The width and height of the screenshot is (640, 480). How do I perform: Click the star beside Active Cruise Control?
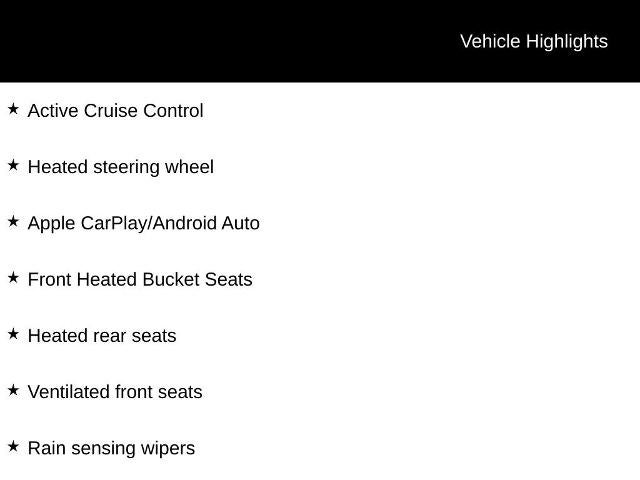click(x=13, y=109)
